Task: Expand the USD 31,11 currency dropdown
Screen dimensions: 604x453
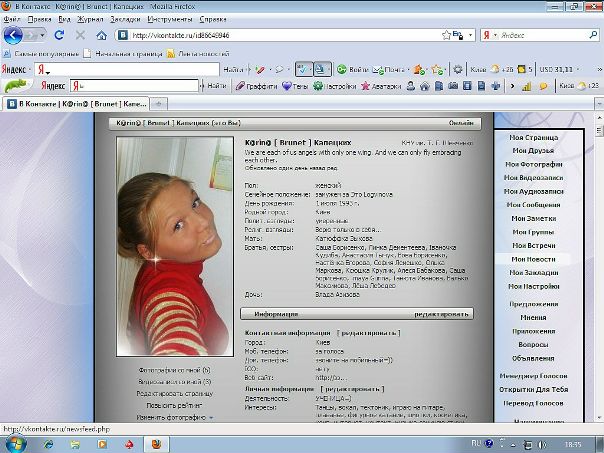Action: tap(578, 69)
